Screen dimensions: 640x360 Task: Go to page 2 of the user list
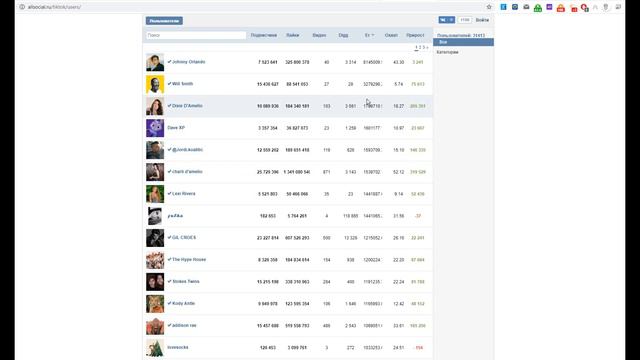point(420,48)
